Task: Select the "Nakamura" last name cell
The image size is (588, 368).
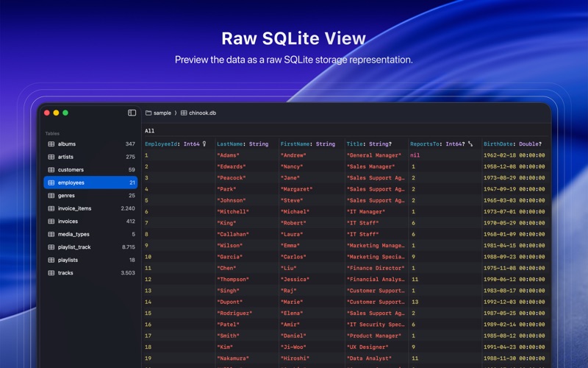Action: 233,358
